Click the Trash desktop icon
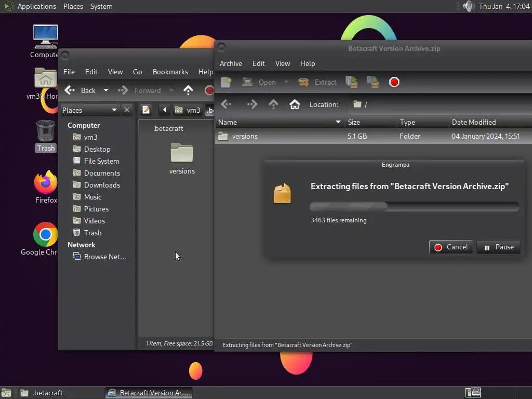532x399 pixels. coord(46,137)
